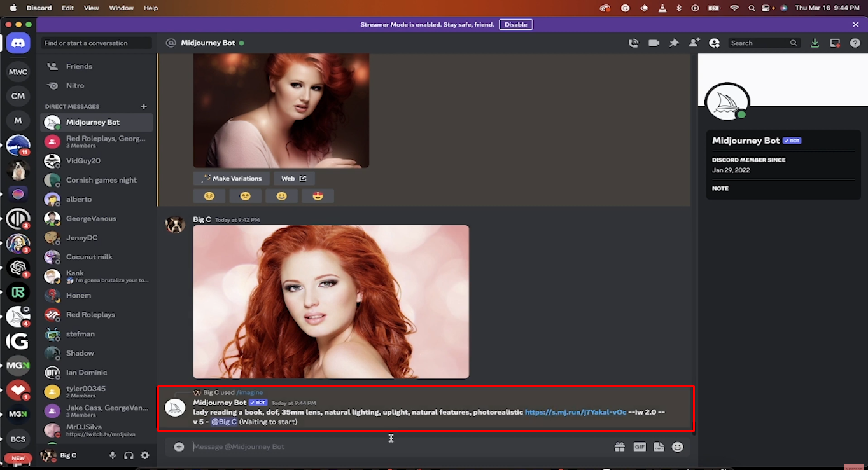
Task: Open the gift icon in the message bar
Action: [x=619, y=446]
